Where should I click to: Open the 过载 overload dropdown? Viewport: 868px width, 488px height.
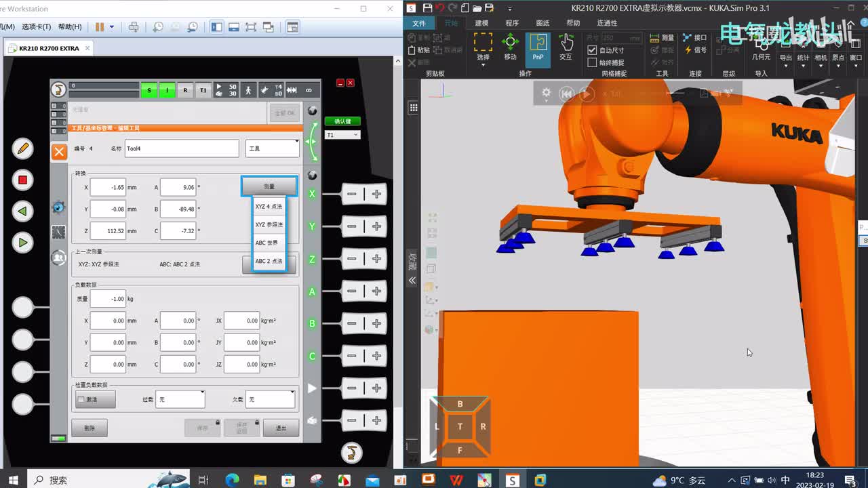[x=180, y=399]
